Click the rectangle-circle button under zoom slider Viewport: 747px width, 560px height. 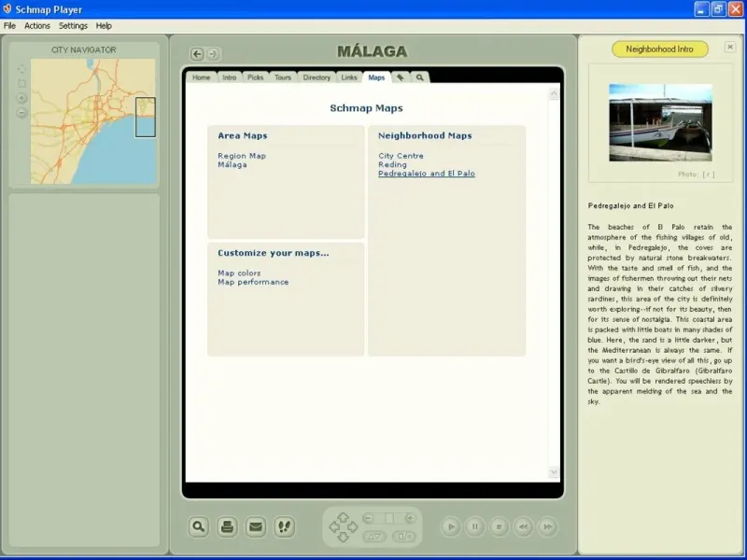click(x=404, y=537)
